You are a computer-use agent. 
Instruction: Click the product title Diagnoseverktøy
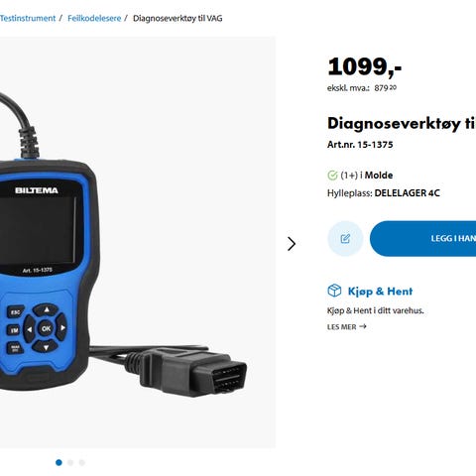pyautogui.click(x=402, y=124)
